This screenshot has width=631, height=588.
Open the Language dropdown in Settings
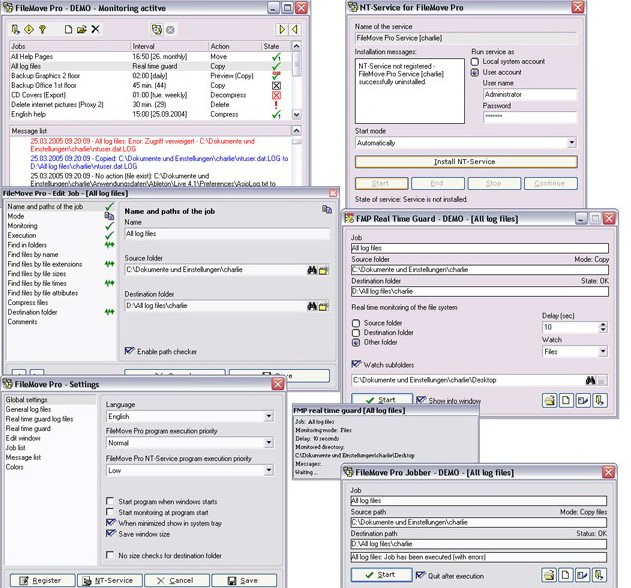[269, 416]
